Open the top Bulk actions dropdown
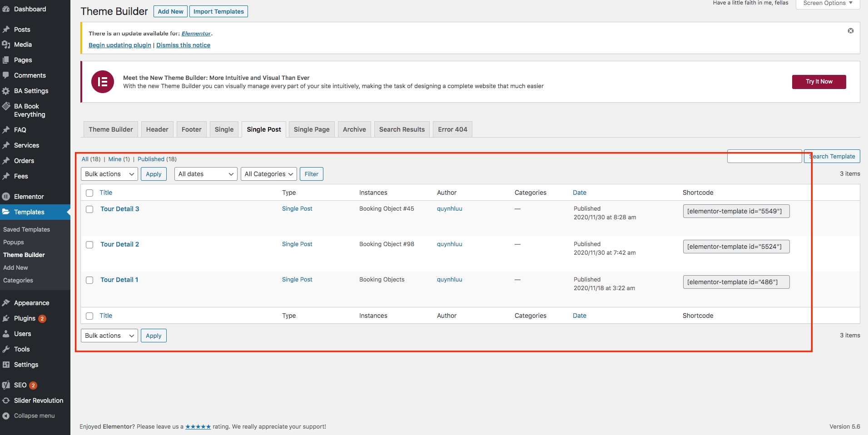The image size is (868, 435). tap(109, 174)
